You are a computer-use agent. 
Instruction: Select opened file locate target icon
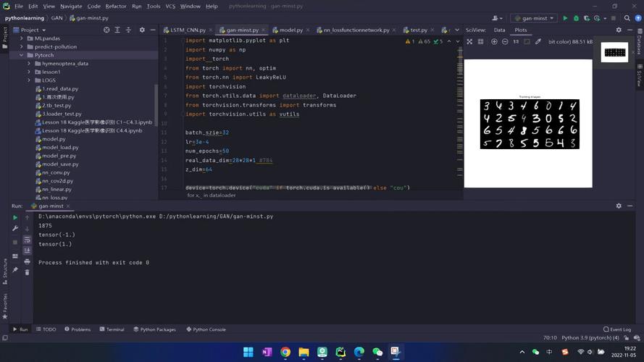pos(106,30)
